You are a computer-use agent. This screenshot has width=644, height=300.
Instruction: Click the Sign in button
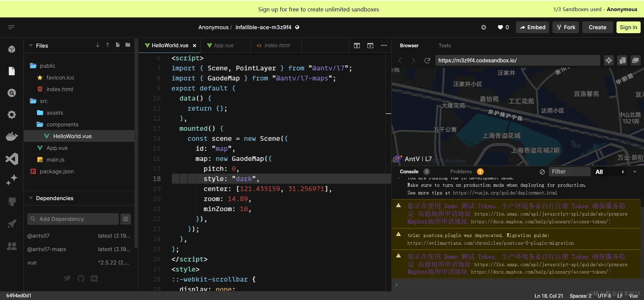pos(629,27)
